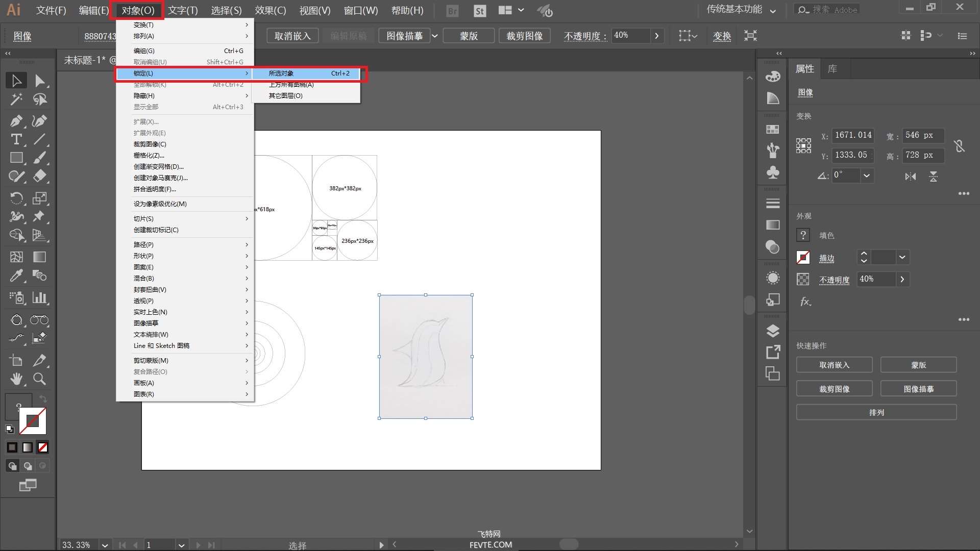Swap fill and stroke colors

(43, 398)
